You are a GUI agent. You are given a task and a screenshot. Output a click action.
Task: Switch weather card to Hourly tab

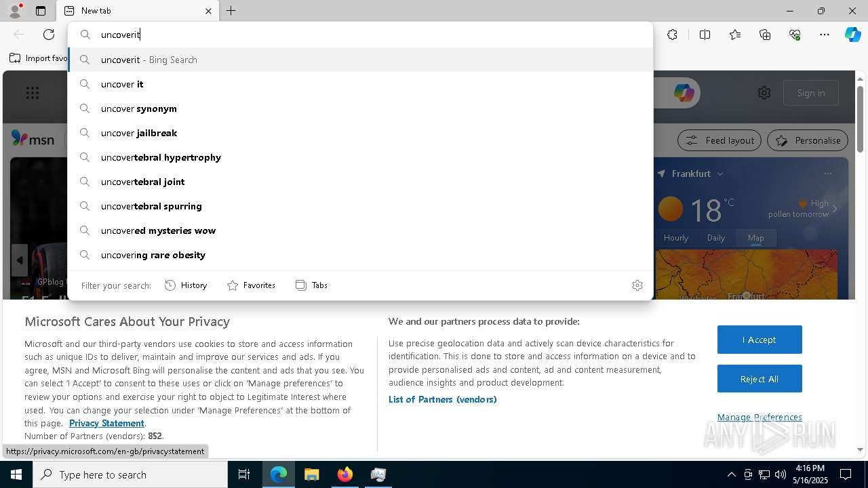coord(676,238)
